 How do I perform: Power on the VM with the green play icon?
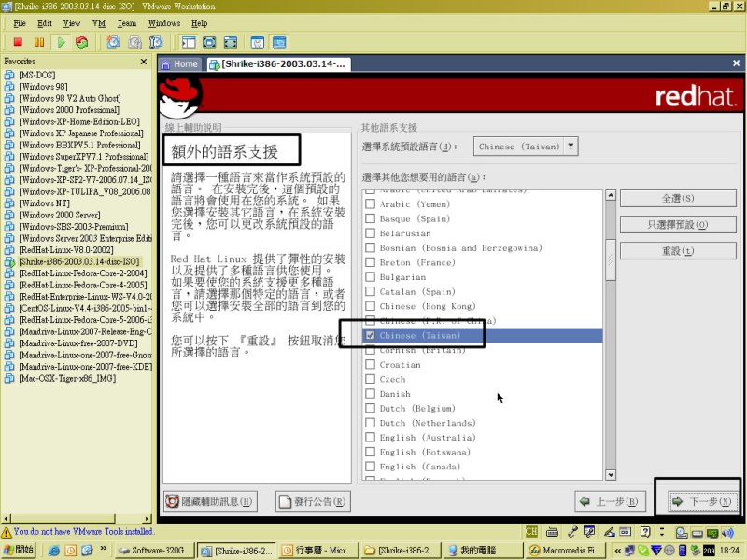61,42
